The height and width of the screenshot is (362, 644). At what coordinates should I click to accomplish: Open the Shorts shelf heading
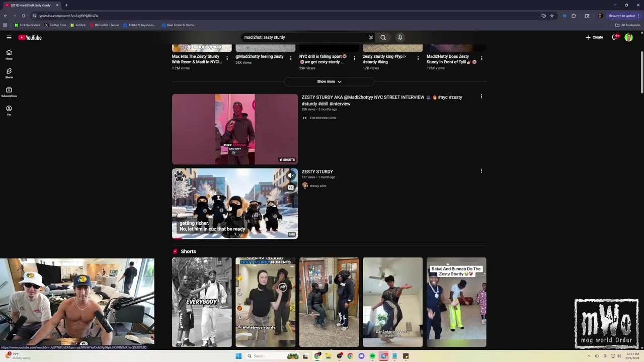188,251
